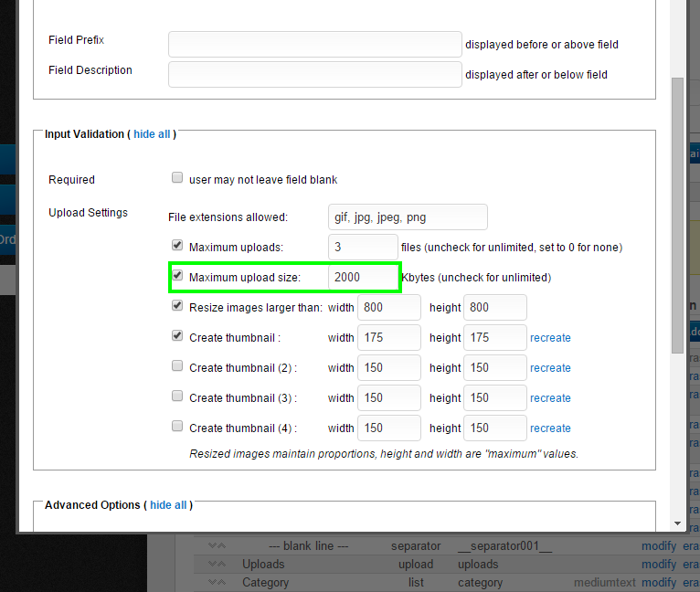Click recreate link for first thumbnail
700x592 pixels.
click(550, 338)
